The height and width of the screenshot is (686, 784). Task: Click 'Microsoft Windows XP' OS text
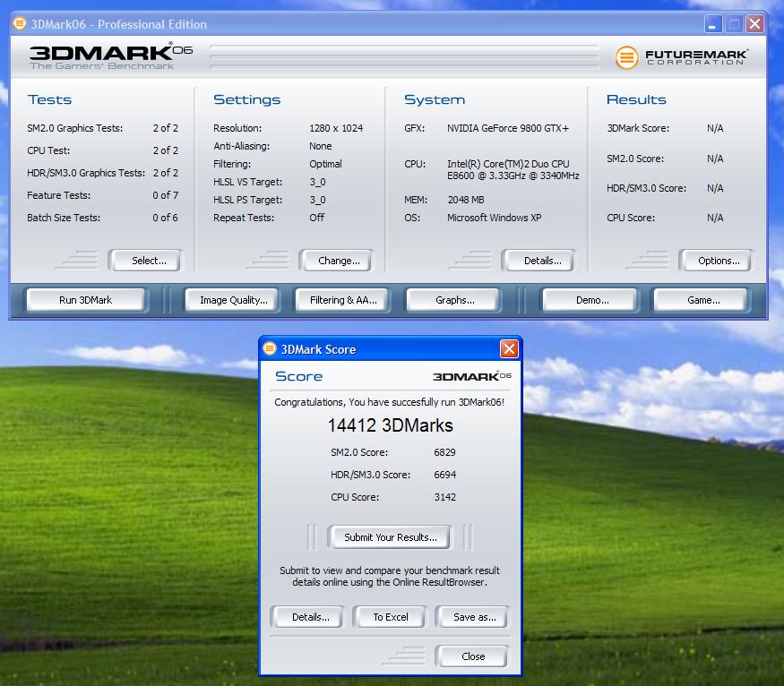coord(494,218)
